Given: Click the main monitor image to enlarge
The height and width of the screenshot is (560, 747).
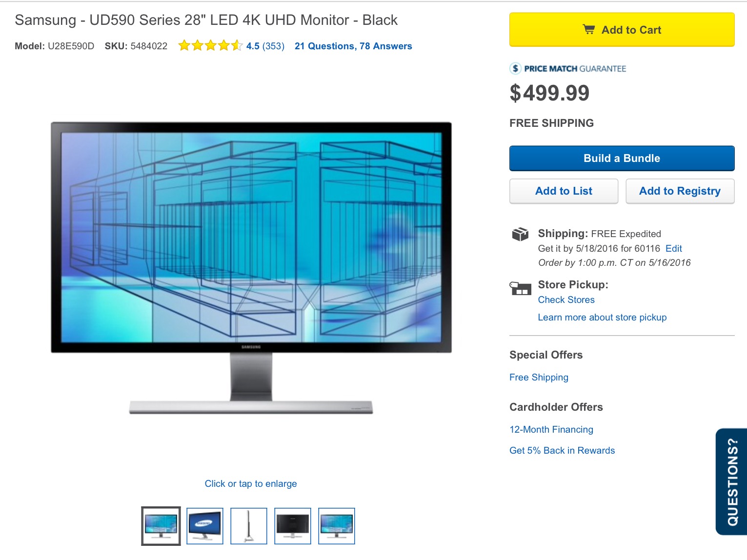Looking at the screenshot, I should tap(251, 268).
